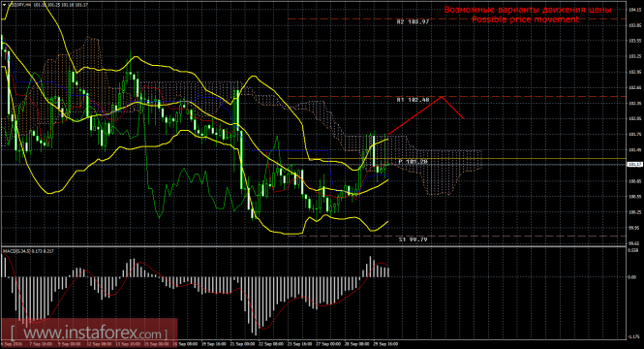Open the www.instaforex.com watermark link
The height and width of the screenshot is (349, 644).
[89, 332]
